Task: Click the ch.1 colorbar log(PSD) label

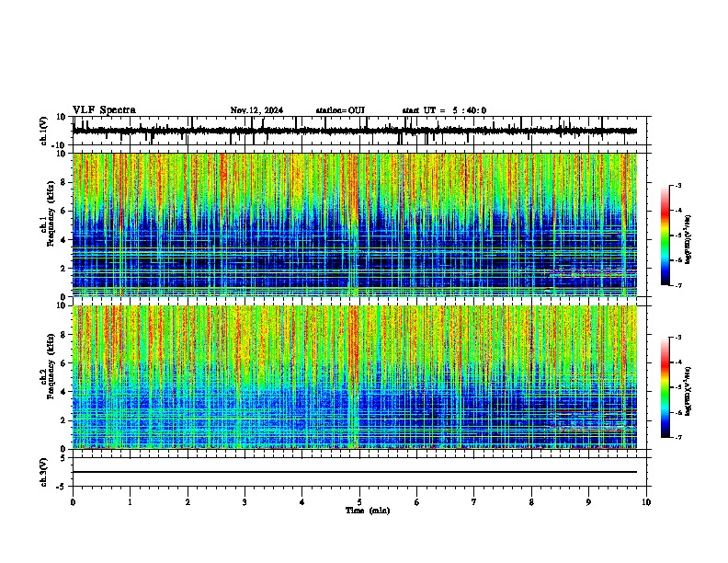Action: click(688, 239)
